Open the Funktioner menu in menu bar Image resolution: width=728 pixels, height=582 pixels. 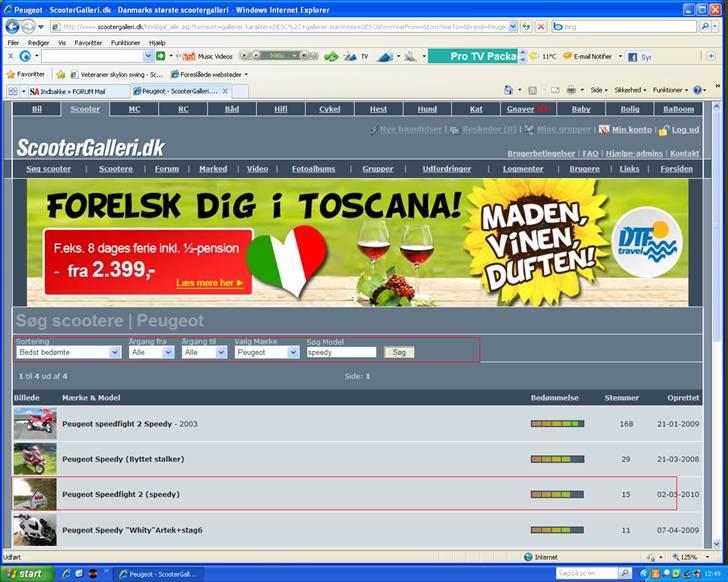(x=125, y=43)
